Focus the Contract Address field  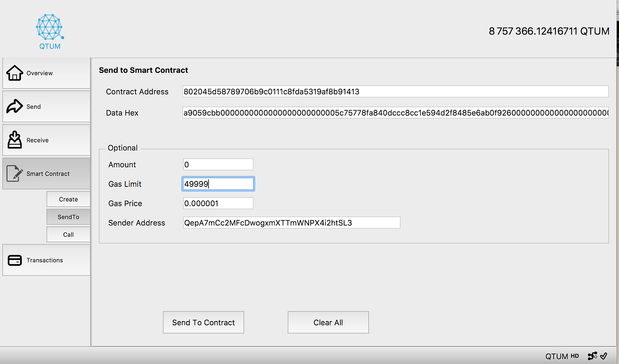click(395, 92)
